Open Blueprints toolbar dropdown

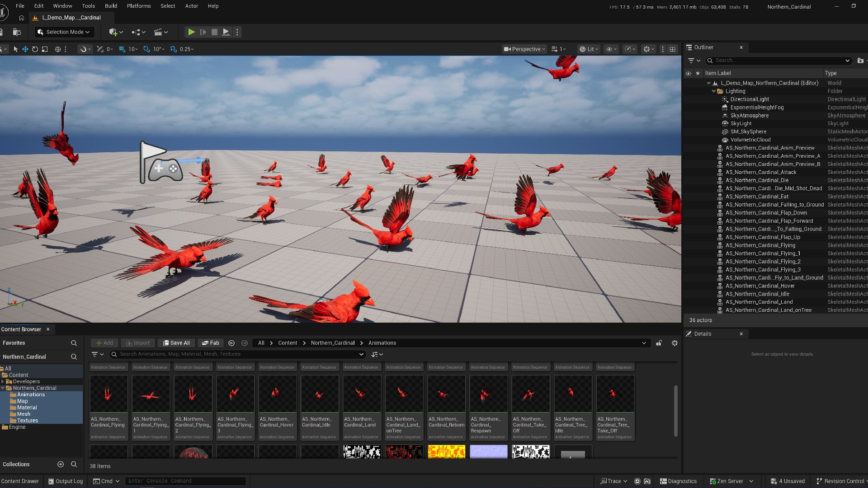click(138, 32)
